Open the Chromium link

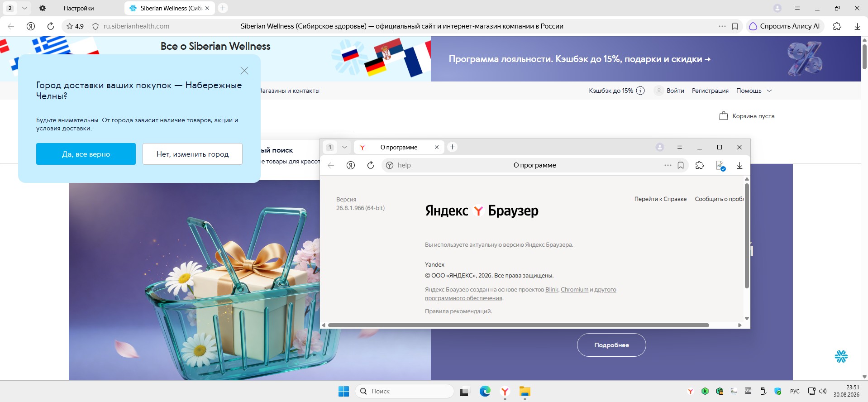click(x=575, y=289)
